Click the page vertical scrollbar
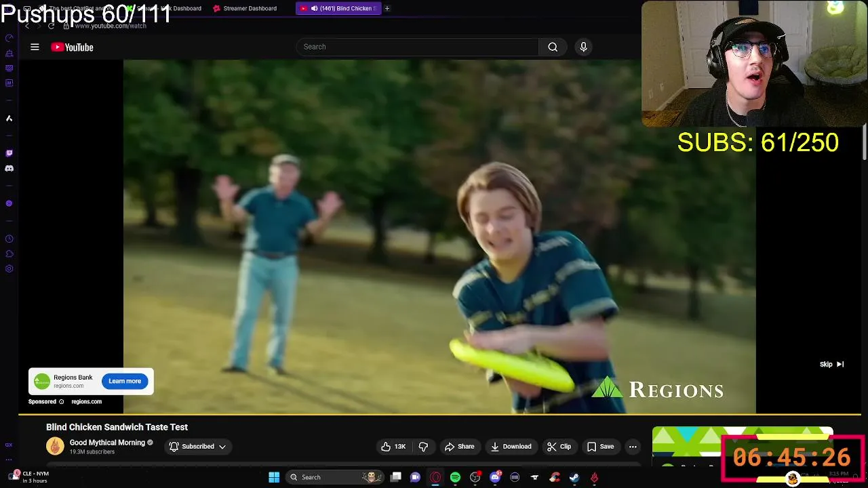Viewport: 868px width, 488px height. 865,142
